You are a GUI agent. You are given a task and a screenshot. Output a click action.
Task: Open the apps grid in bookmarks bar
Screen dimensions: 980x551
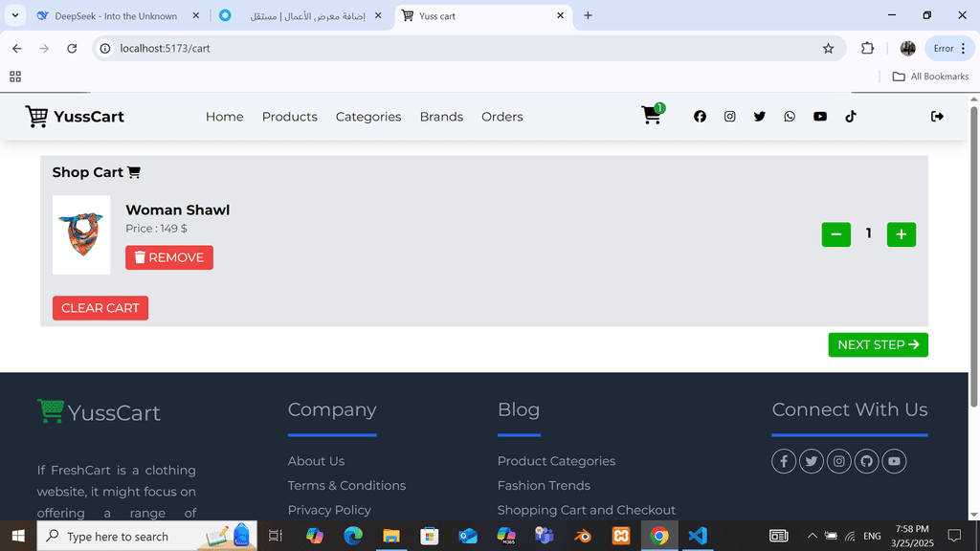(x=15, y=77)
